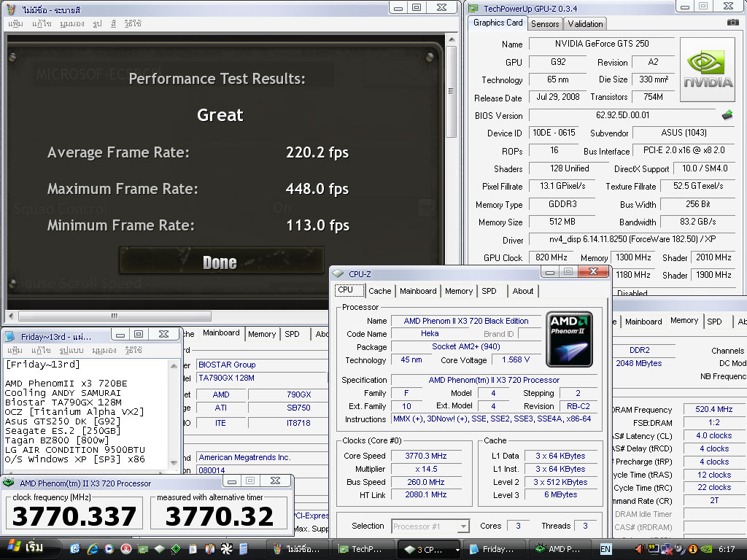Screen dimensions: 747x560
Task: Click the Paint horizontal scrollbar thumb
Action: point(115,316)
